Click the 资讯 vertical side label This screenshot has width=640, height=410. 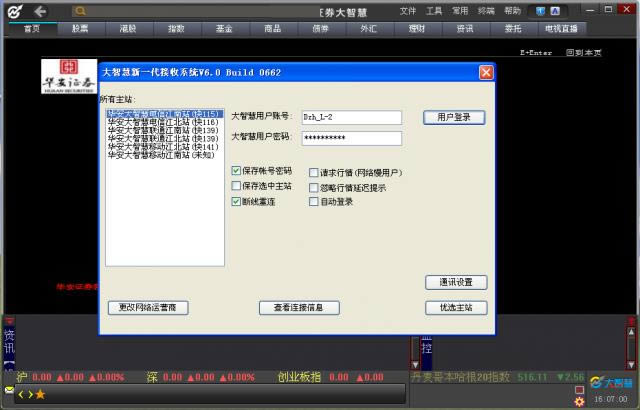coord(9,341)
